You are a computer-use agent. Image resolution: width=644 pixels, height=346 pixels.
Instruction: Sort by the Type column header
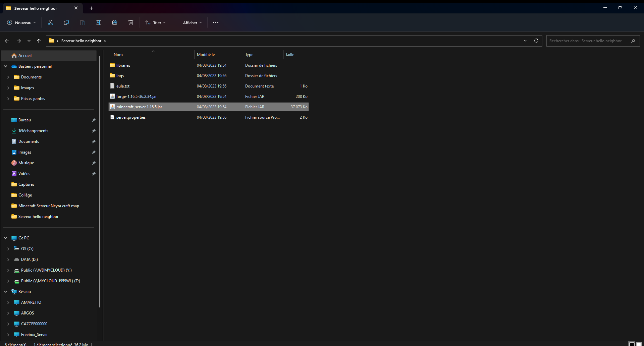coord(263,54)
